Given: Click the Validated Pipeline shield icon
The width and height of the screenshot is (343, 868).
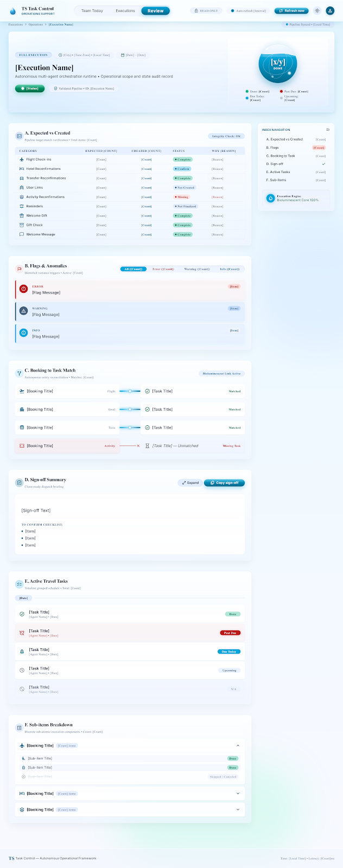Looking at the screenshot, I should [x=55, y=88].
